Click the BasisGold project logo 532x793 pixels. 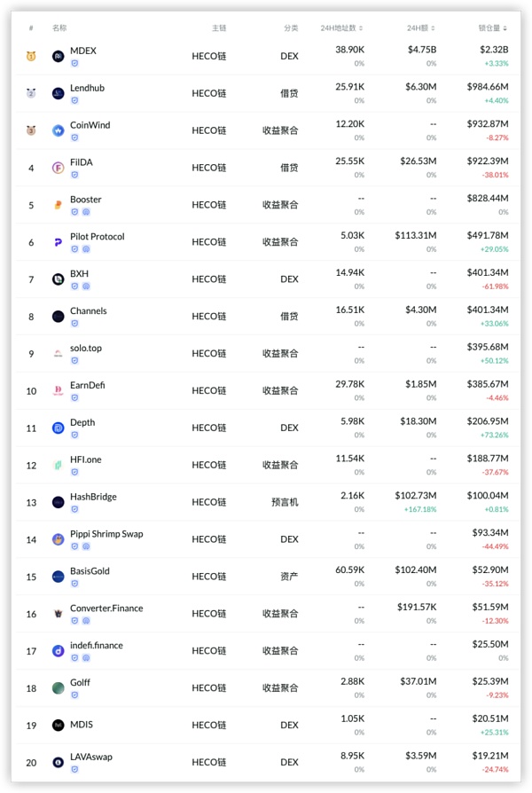pos(59,577)
